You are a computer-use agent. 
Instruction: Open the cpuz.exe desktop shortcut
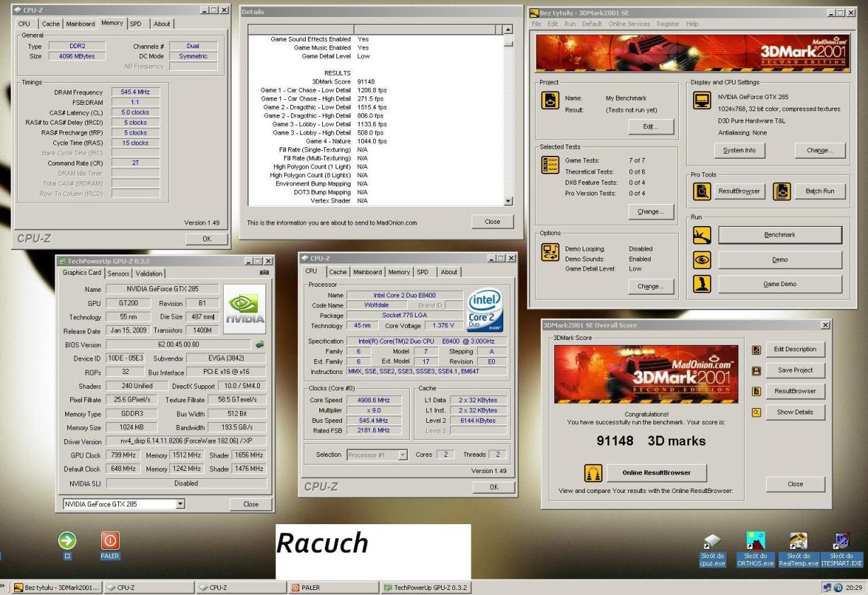pyautogui.click(x=714, y=542)
